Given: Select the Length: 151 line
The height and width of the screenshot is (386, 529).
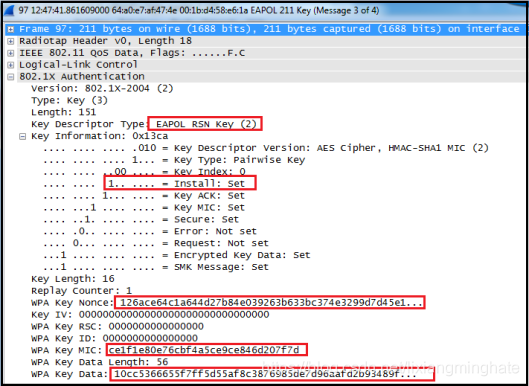Looking at the screenshot, I should (64, 112).
